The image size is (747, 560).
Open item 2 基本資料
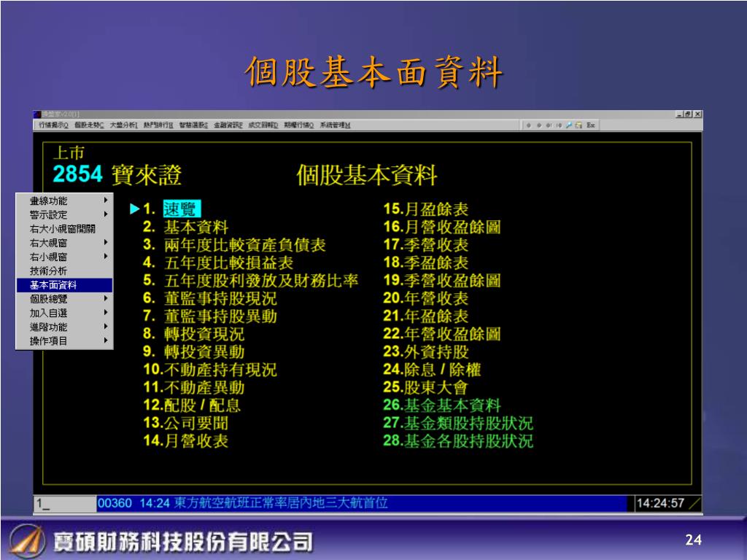[186, 227]
